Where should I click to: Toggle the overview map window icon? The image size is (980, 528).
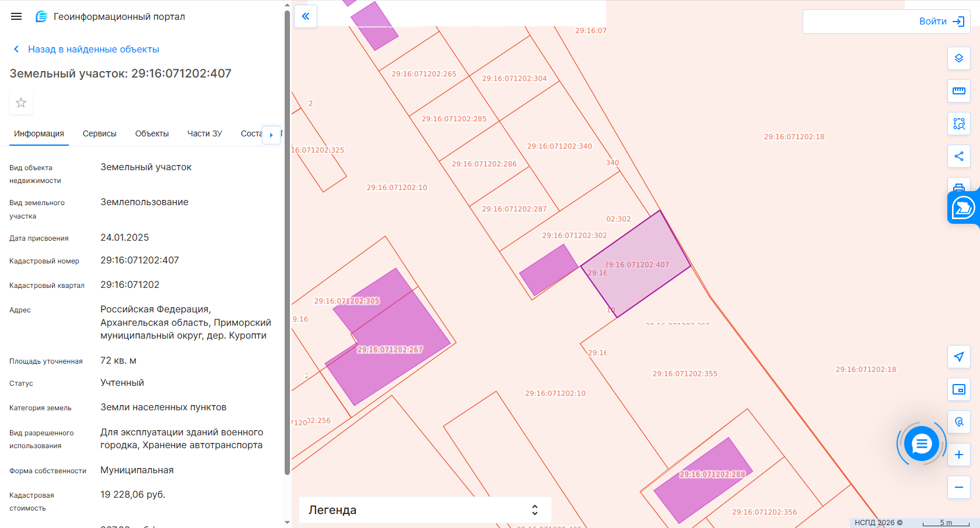[959, 389]
